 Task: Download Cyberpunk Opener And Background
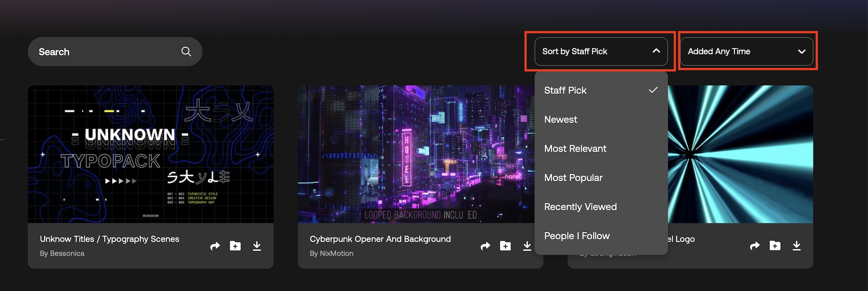pyautogui.click(x=527, y=246)
